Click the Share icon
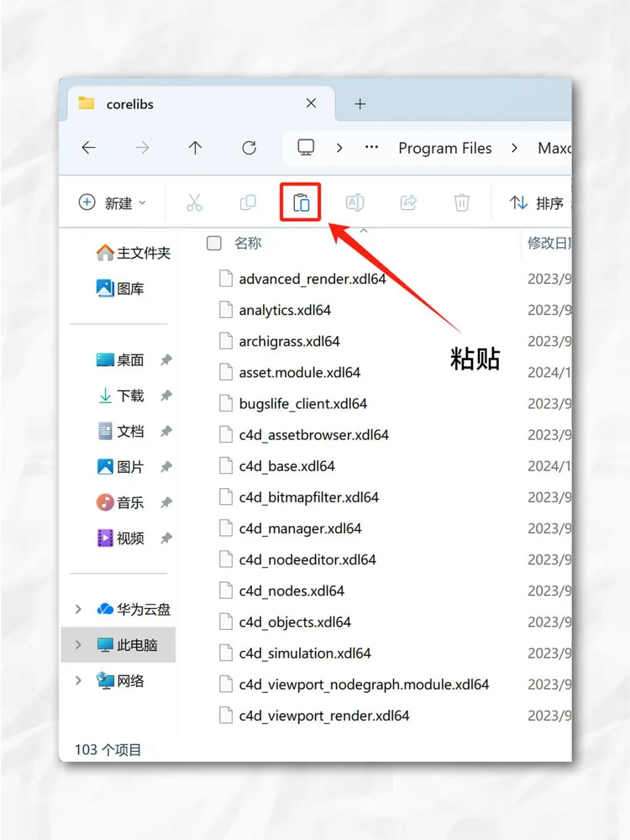The width and height of the screenshot is (630, 840). 408,202
